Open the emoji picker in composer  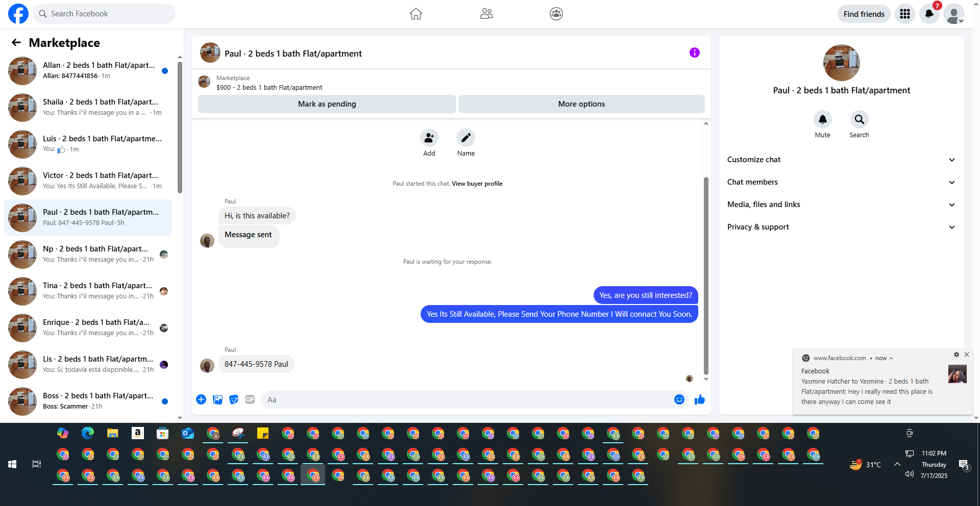[x=679, y=399]
